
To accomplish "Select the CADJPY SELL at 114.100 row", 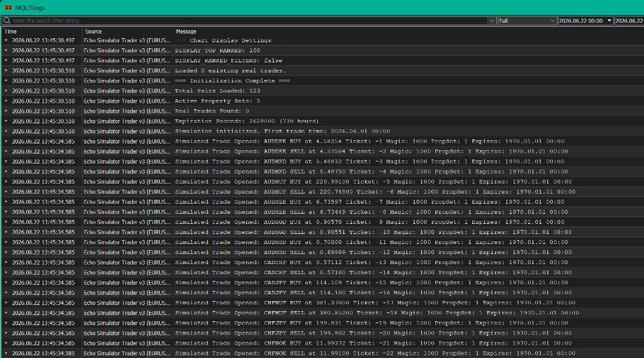I will pyautogui.click(x=322, y=293).
